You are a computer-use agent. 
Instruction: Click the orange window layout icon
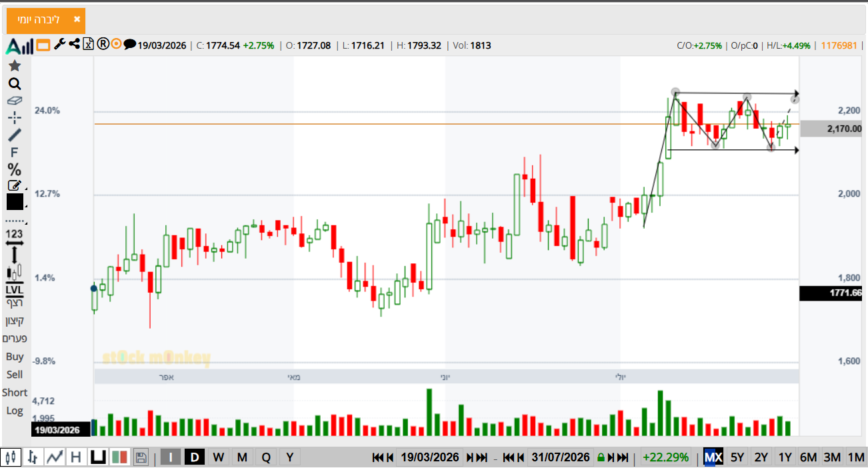43,45
